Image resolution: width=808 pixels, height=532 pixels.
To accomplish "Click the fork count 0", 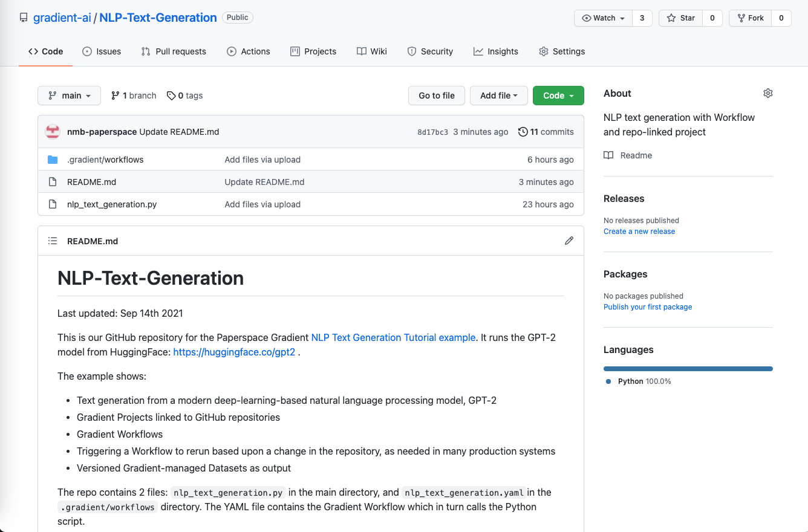I will tap(781, 18).
